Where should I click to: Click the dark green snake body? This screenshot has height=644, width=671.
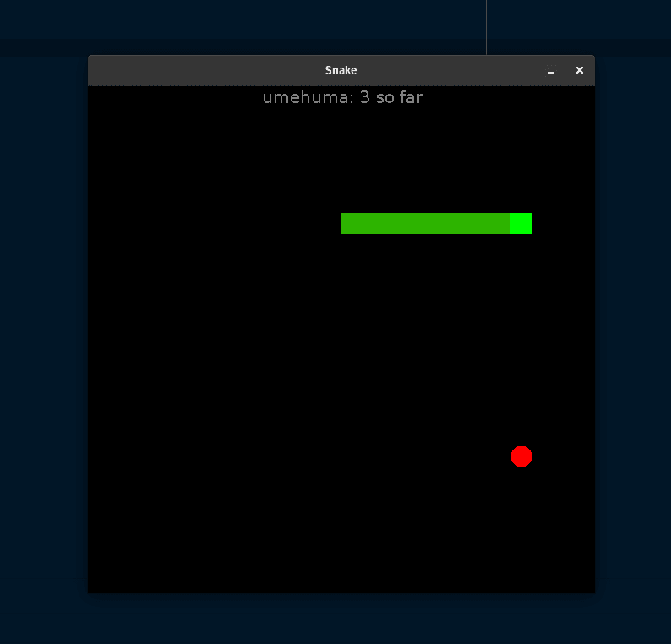426,223
